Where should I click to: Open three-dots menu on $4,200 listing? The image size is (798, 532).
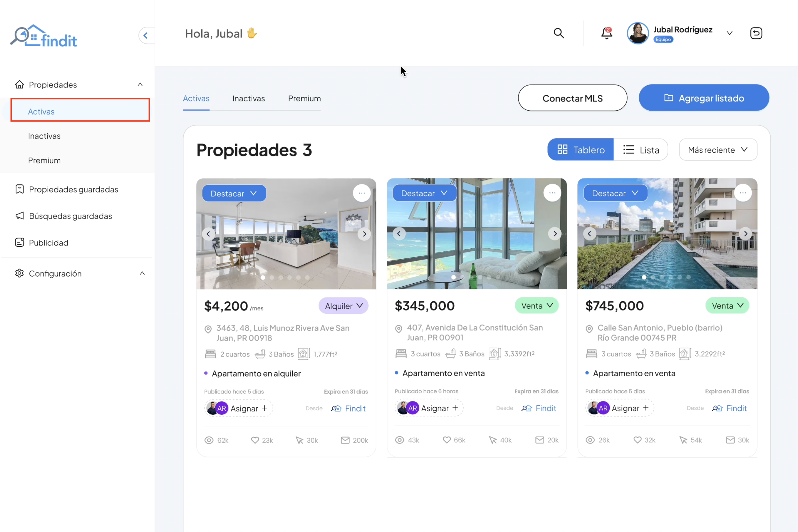click(362, 193)
